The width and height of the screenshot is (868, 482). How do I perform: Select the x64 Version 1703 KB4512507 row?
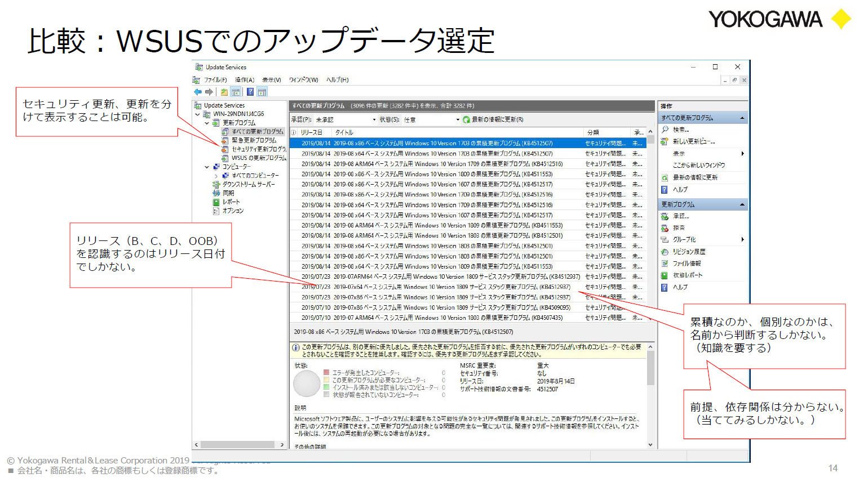tap(467, 154)
